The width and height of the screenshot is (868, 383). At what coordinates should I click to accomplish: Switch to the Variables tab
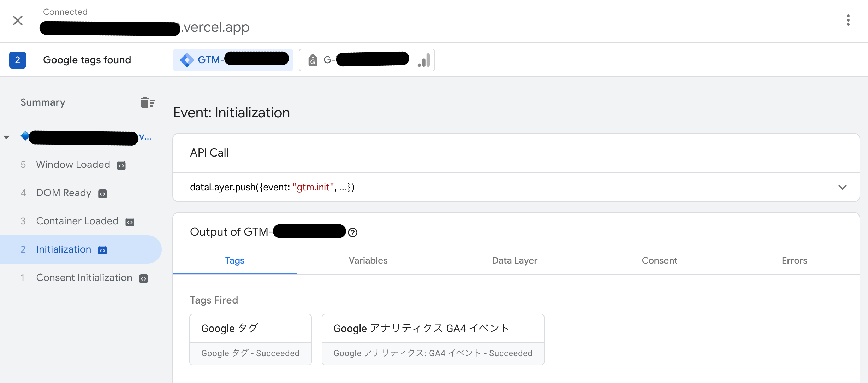point(368,260)
